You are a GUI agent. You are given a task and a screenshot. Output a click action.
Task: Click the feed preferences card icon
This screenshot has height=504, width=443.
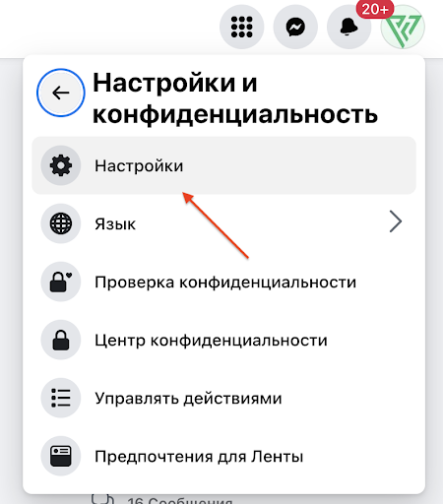pos(61,456)
